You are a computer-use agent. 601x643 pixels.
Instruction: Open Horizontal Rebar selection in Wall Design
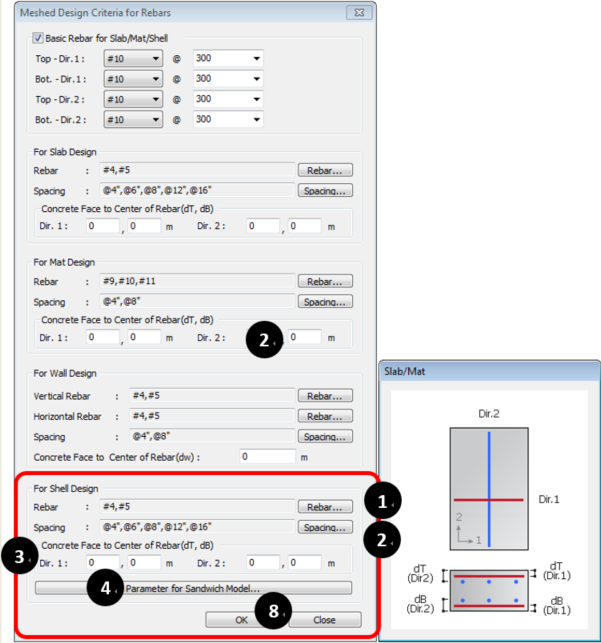325,416
